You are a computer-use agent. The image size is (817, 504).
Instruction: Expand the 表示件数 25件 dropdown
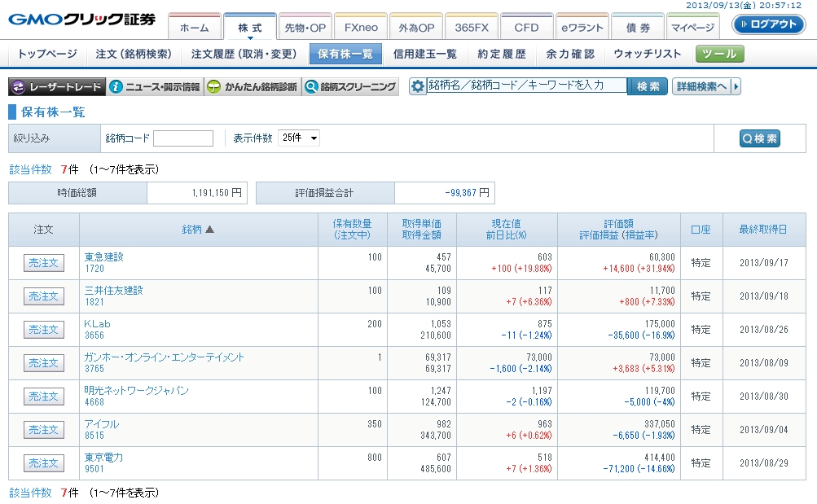[x=299, y=138]
